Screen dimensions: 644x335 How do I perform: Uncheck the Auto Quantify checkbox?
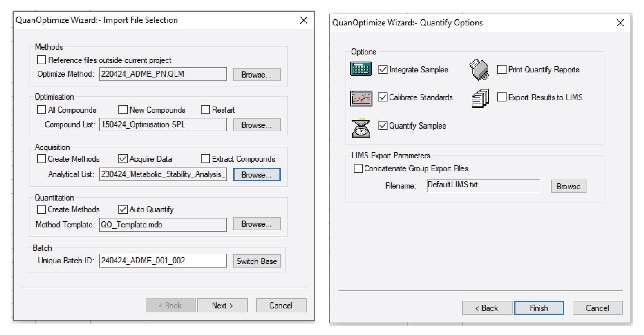123,209
